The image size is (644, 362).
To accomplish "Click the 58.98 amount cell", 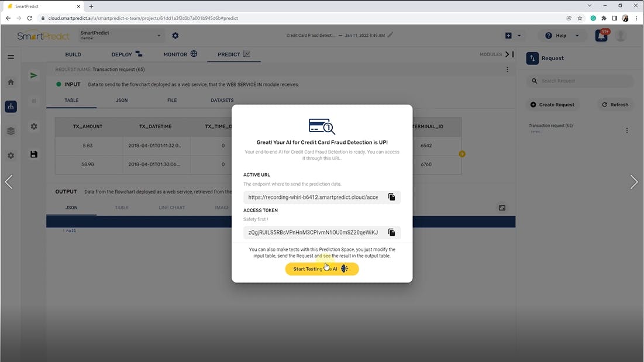I will click(x=88, y=164).
